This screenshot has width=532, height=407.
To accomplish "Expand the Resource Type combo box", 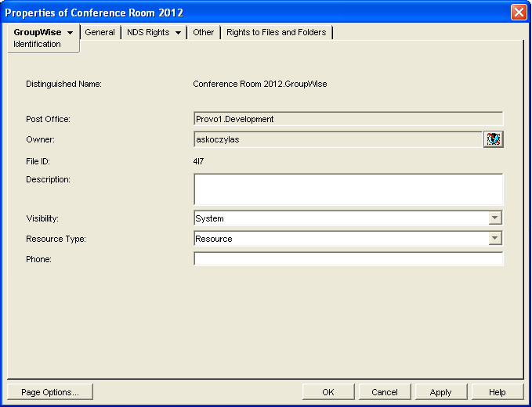I will coord(494,239).
